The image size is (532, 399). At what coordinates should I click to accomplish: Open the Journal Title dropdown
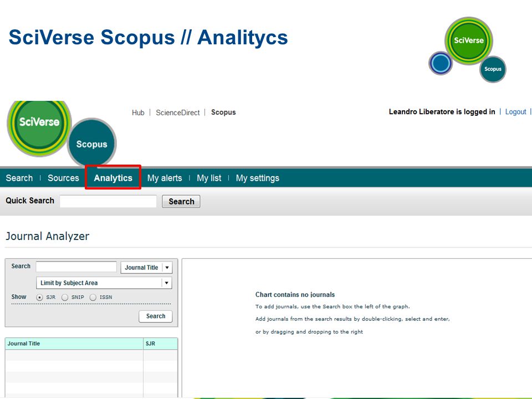146,267
